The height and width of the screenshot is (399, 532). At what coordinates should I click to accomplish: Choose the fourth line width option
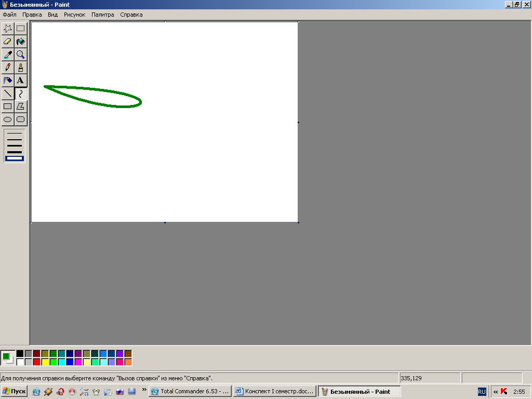14,152
